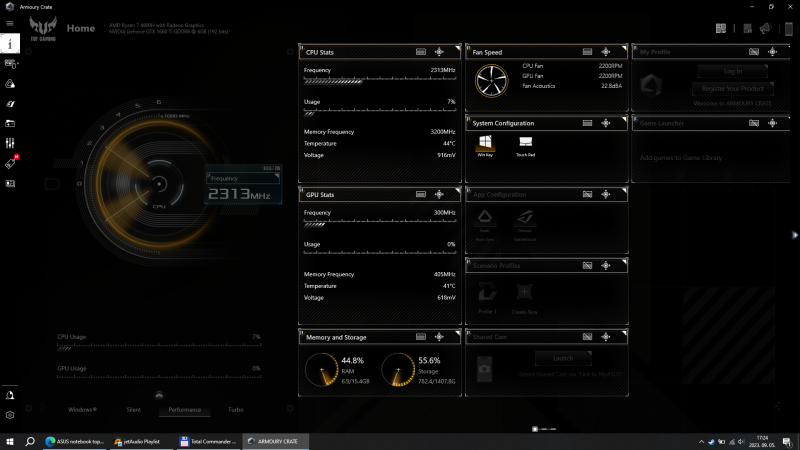The width and height of the screenshot is (800, 450).
Task: Click the move icon on CPU Stats widget
Action: click(439, 52)
